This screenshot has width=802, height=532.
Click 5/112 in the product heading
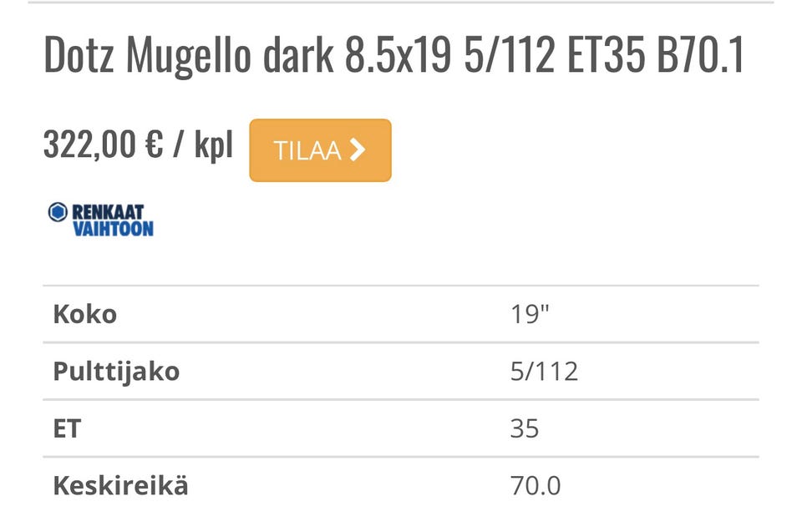pos(508,57)
